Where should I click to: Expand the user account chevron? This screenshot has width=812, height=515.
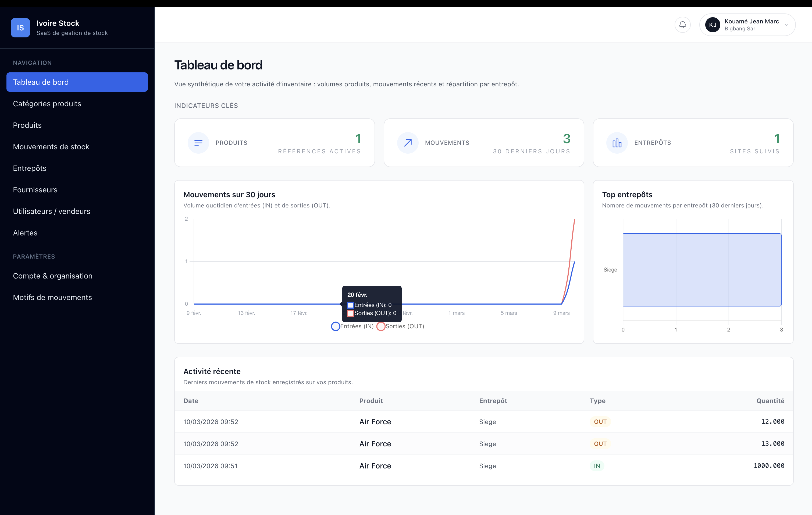(786, 25)
